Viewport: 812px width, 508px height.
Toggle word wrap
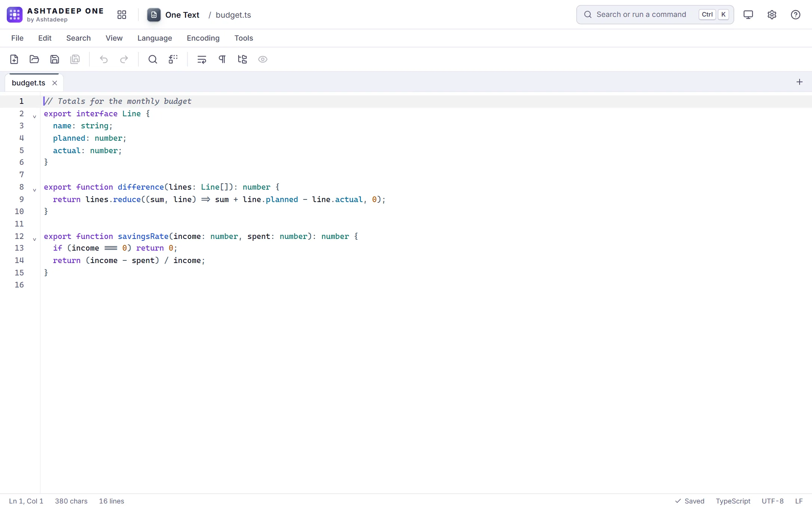click(x=202, y=59)
